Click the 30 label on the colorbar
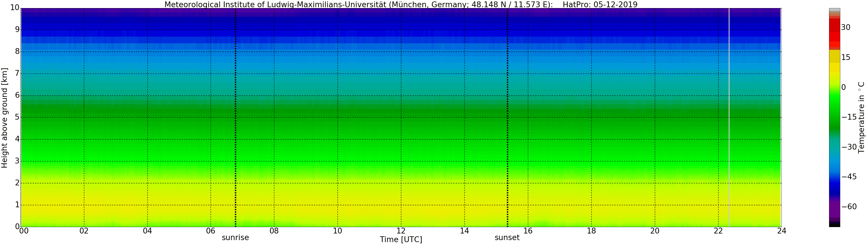 (x=845, y=28)
